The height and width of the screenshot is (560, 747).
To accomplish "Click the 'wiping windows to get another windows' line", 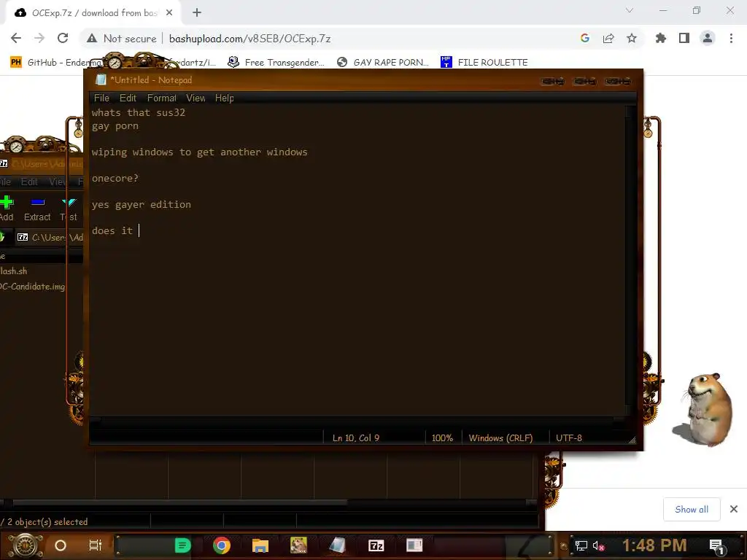I will coord(200,152).
